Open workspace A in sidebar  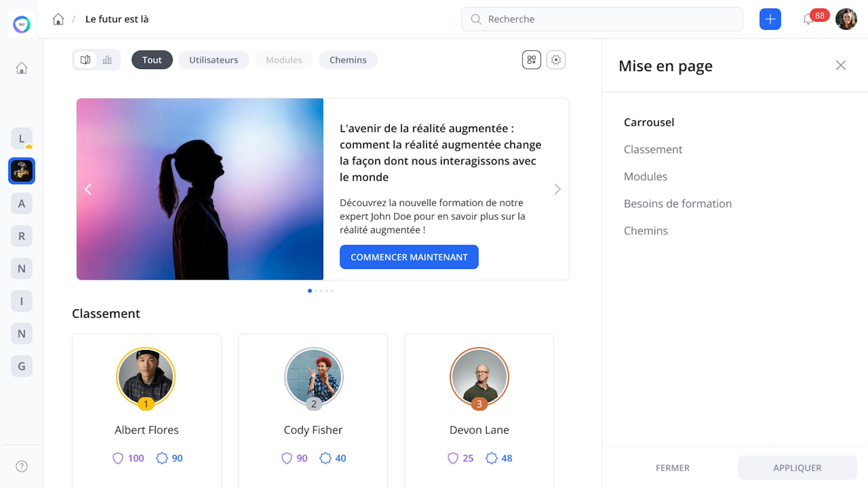pos(22,203)
